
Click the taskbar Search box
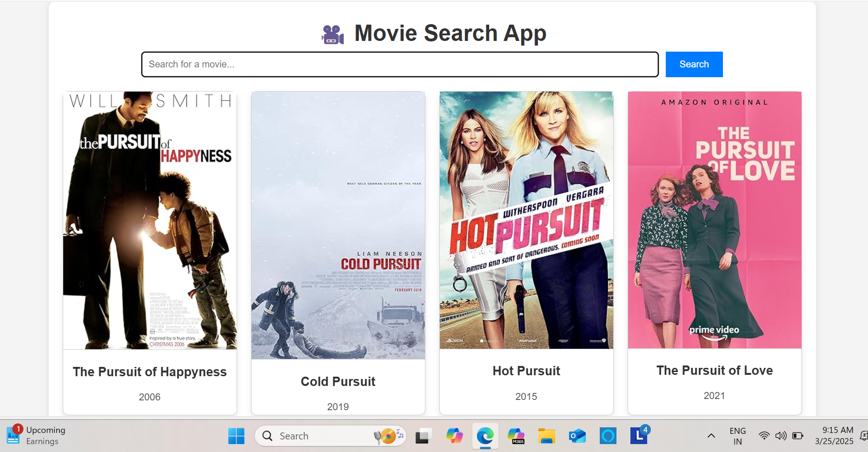[x=331, y=436]
